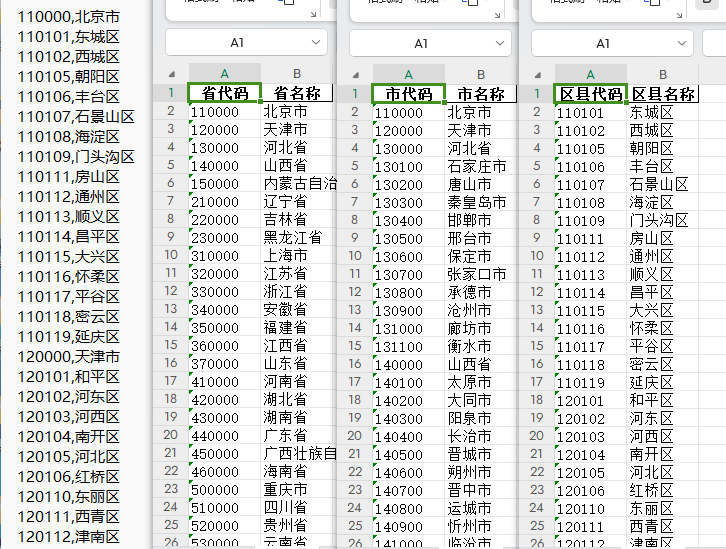Select cell 浙江省 in province sheet
The height and width of the screenshot is (549, 726).
click(297, 292)
